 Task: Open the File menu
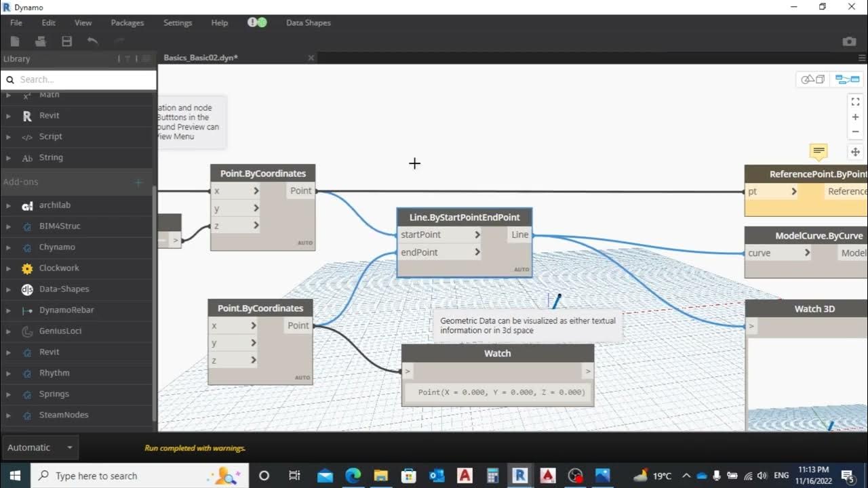[16, 22]
